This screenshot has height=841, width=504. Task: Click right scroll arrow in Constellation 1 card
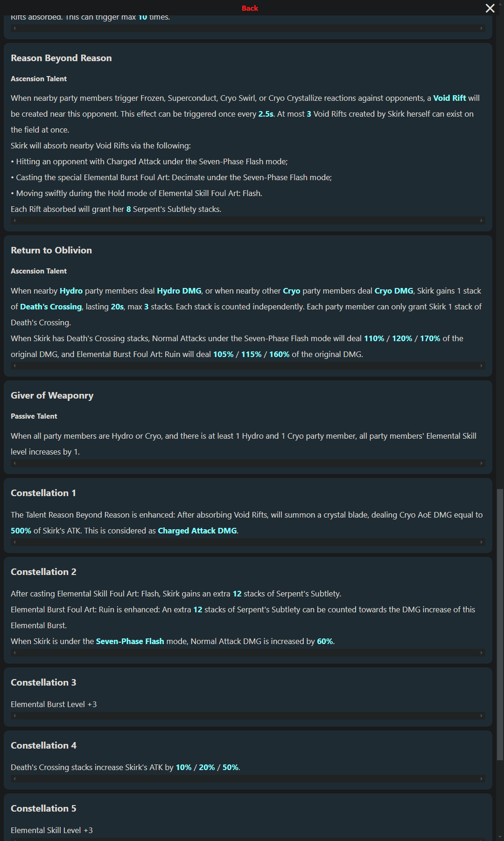click(x=482, y=542)
